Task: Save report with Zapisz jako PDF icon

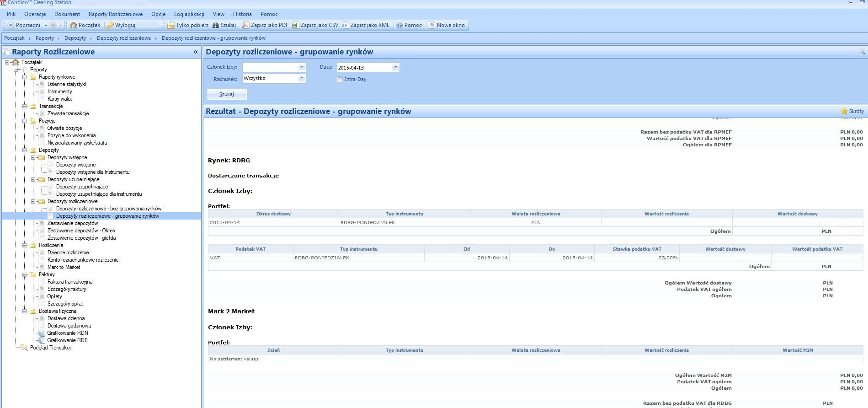Action: coord(245,25)
